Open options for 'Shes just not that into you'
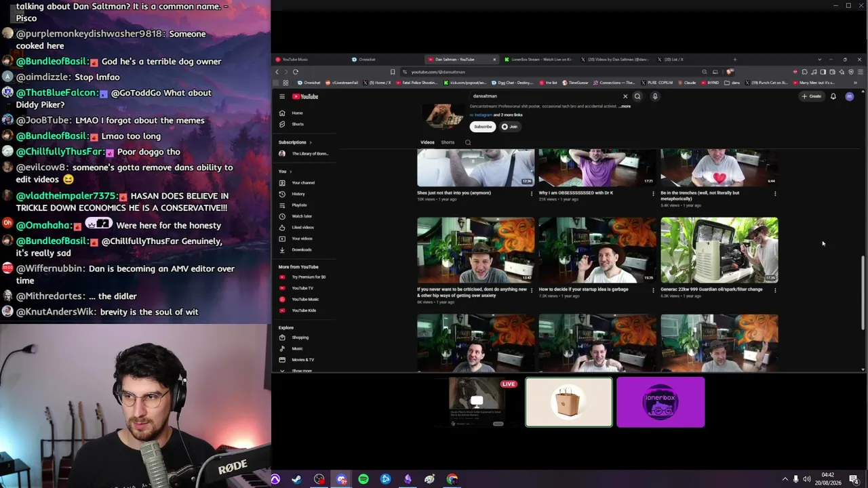Screen dimensions: 868x488 [x=531, y=194]
